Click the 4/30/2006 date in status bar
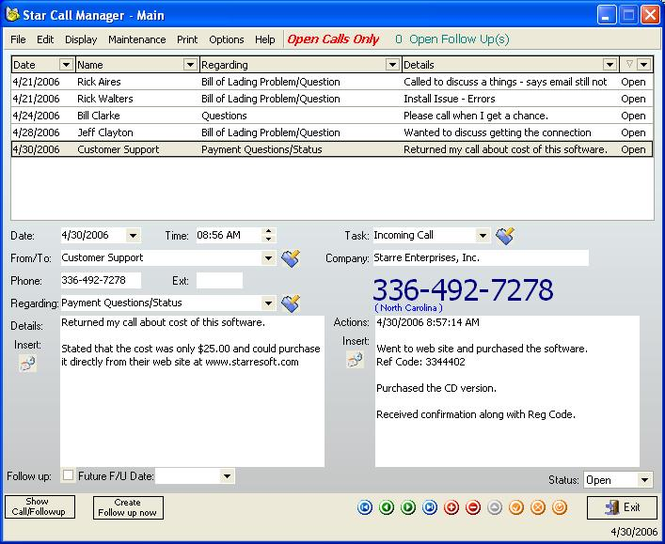665x544 pixels. pos(634,532)
